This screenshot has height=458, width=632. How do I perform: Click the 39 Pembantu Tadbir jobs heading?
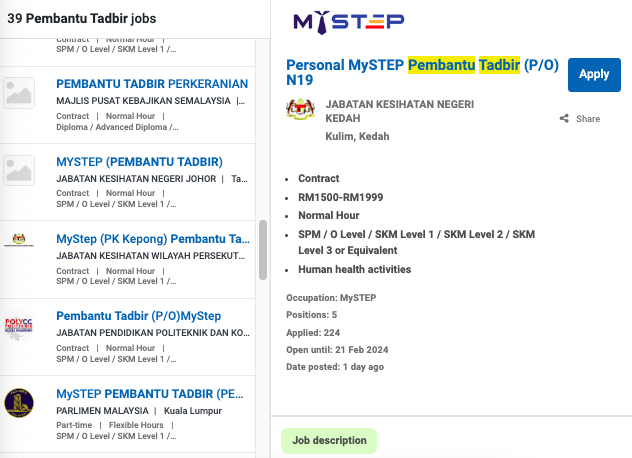click(x=82, y=19)
